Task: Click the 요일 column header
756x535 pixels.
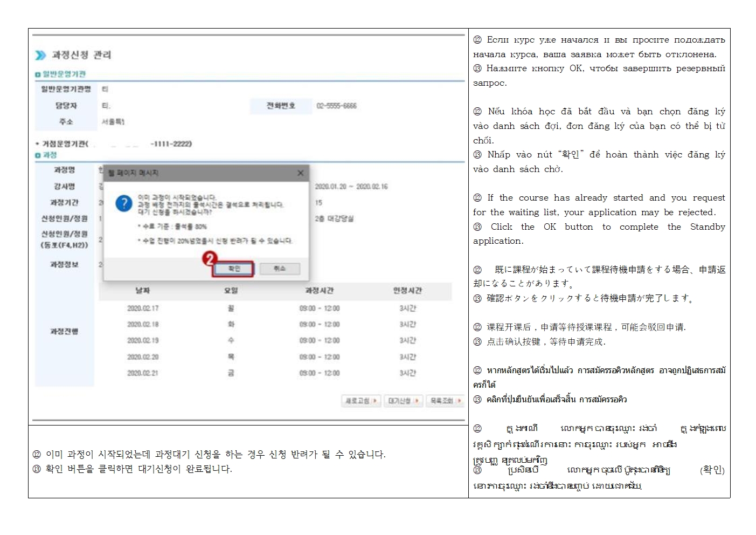Action: point(231,291)
